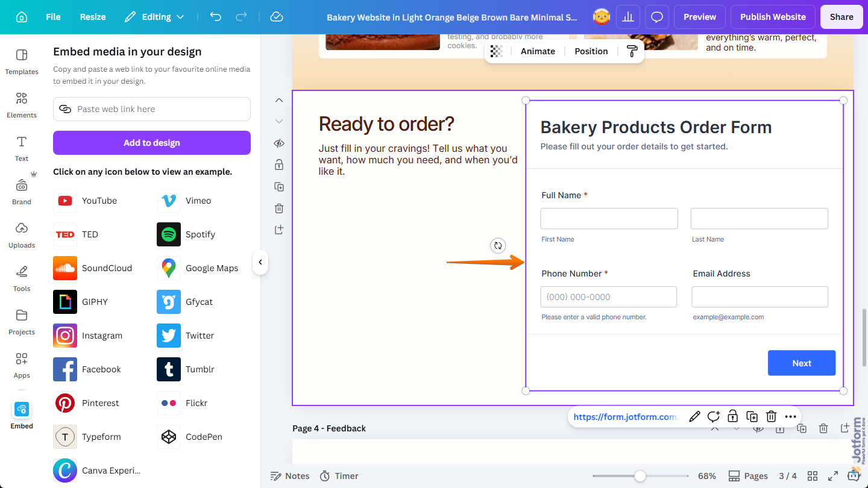Open the Apps tab in sidebar
The width and height of the screenshot is (868, 488).
coord(22,366)
